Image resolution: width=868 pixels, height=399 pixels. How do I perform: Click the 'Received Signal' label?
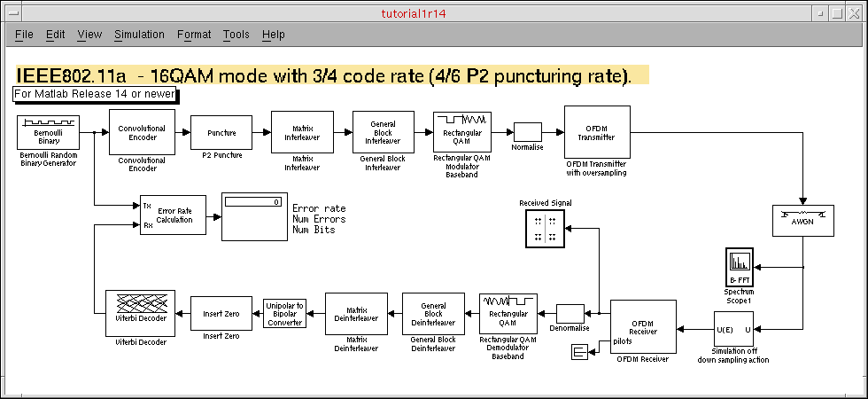pos(546,203)
